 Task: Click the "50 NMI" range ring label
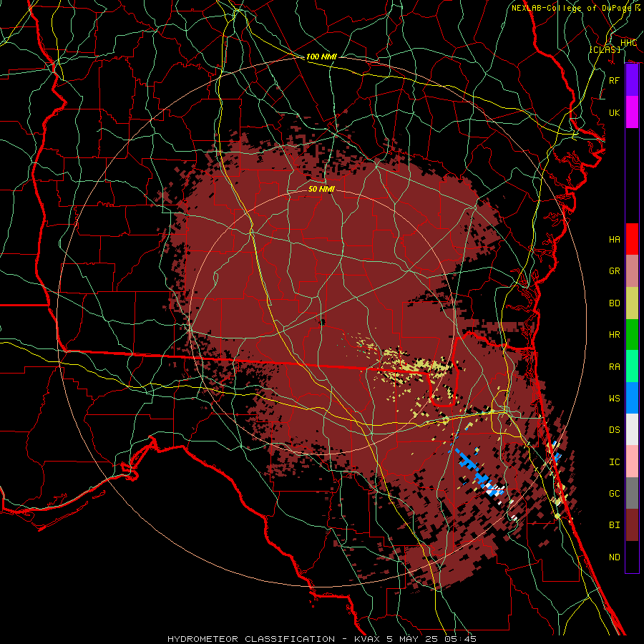(x=321, y=189)
